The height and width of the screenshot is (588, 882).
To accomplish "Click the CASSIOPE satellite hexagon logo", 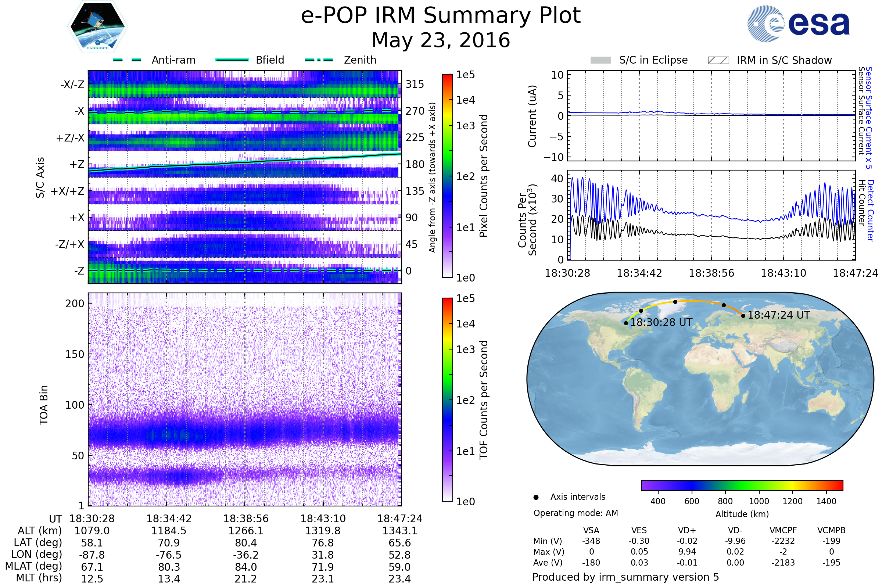I will tap(97, 27).
